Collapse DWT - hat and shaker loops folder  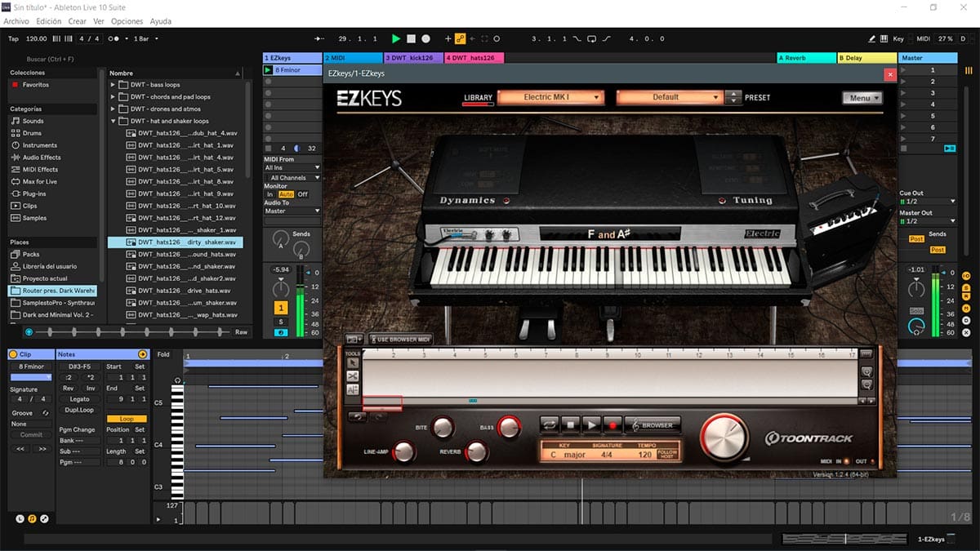point(113,121)
